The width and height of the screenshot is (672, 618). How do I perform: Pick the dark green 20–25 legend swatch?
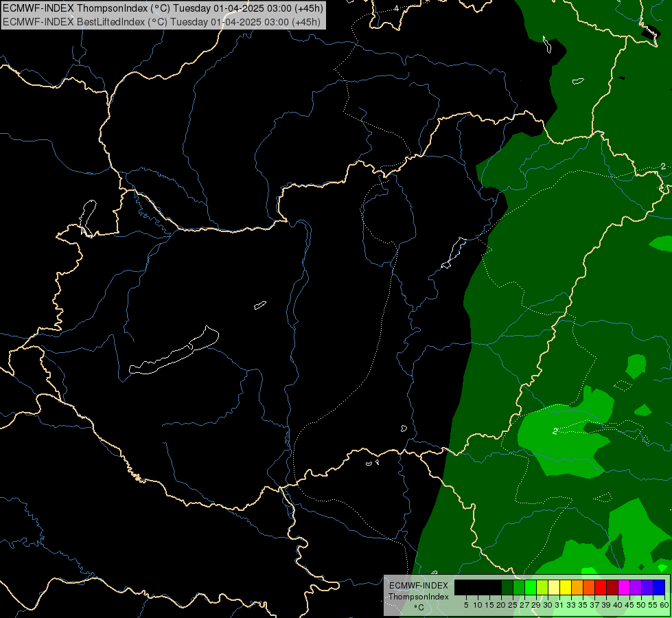pyautogui.click(x=507, y=587)
